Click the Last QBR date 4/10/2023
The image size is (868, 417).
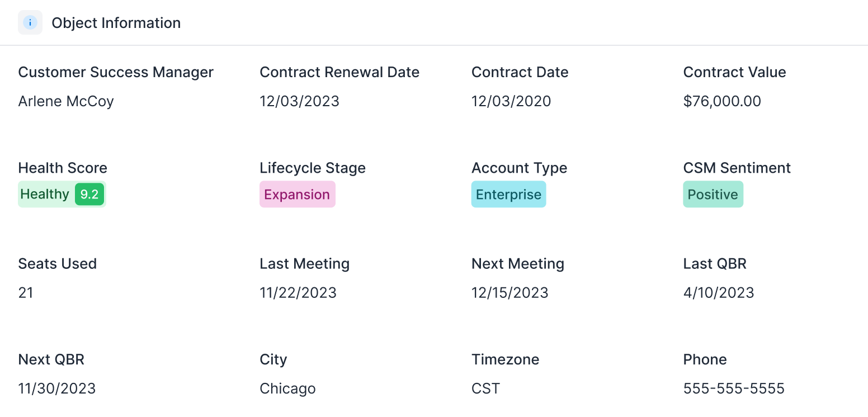[719, 293]
